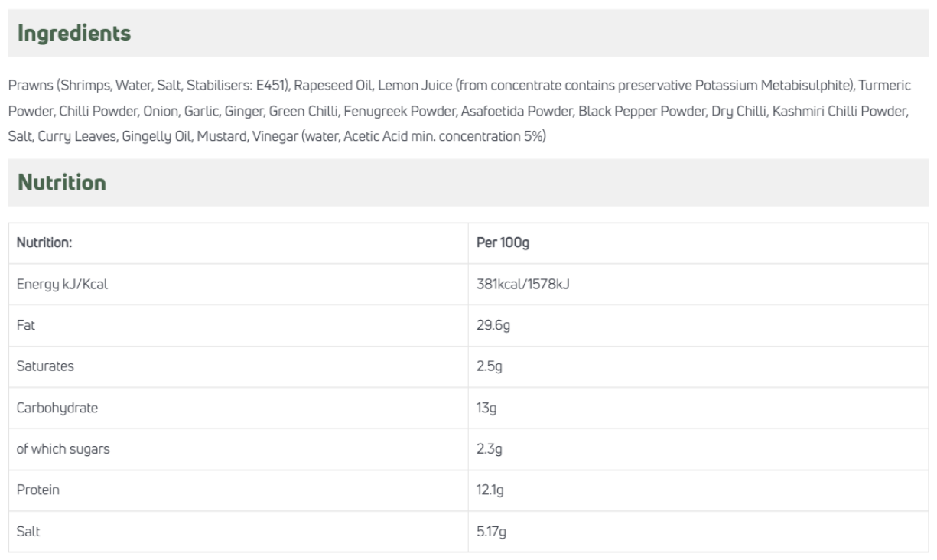This screenshot has height=560, width=937.
Task: Select the 2.3g sugars value
Action: point(489,449)
